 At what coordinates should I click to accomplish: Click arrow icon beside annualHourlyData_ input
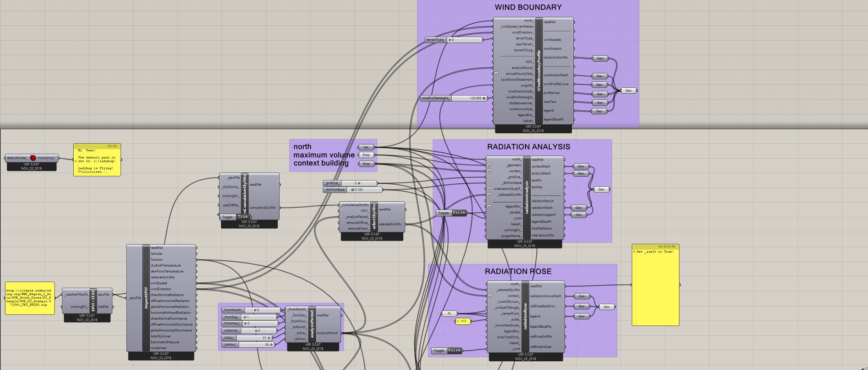[496, 74]
